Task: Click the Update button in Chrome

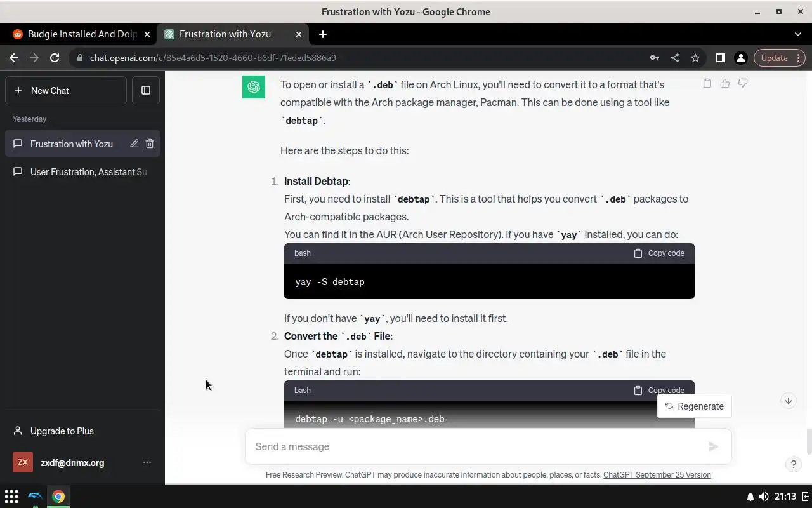Action: 780,58
